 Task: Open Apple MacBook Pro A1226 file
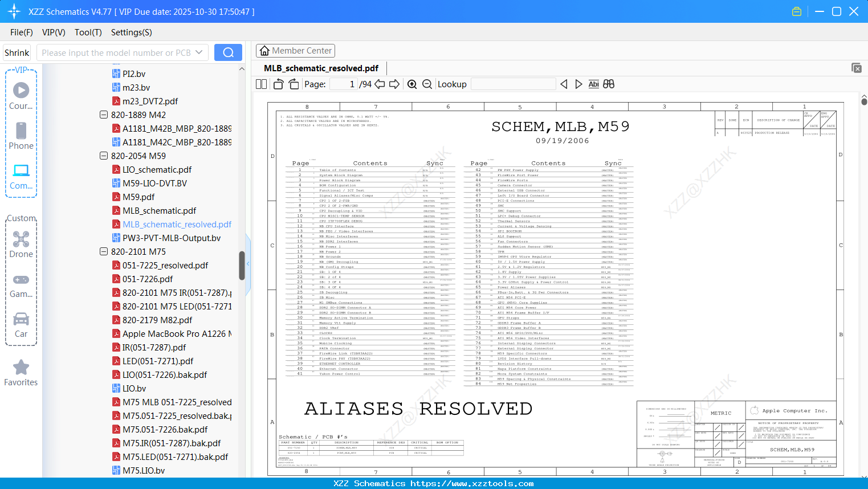point(177,333)
